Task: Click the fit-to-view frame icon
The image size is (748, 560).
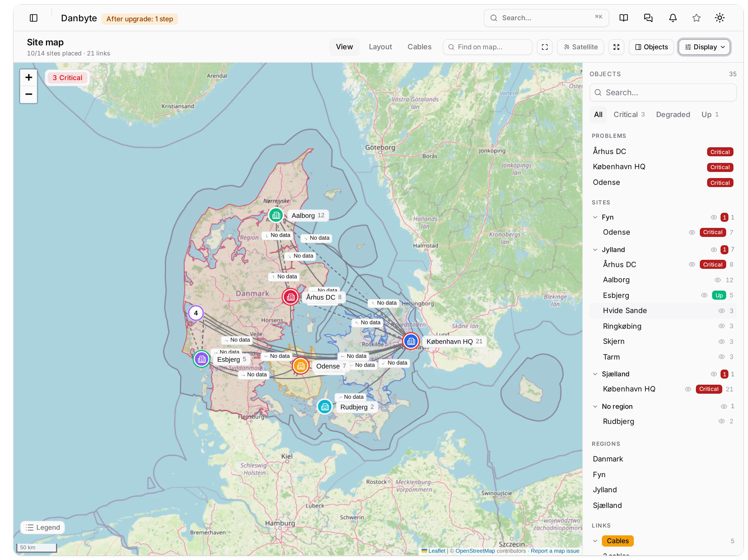Action: pyautogui.click(x=545, y=47)
